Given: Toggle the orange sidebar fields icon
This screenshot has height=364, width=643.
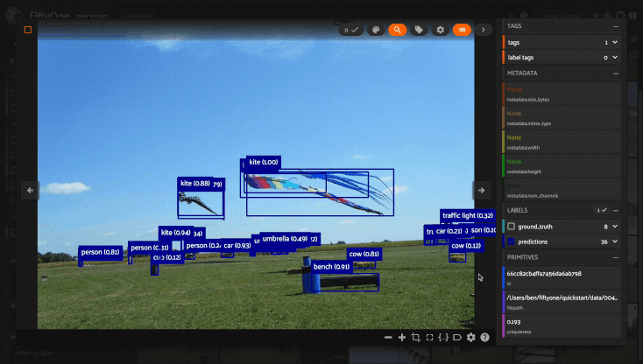Looking at the screenshot, I should tap(462, 30).
